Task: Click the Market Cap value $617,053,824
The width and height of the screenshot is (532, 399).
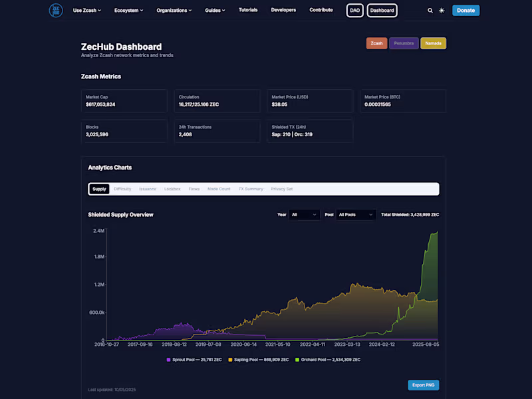Action: pyautogui.click(x=100, y=104)
